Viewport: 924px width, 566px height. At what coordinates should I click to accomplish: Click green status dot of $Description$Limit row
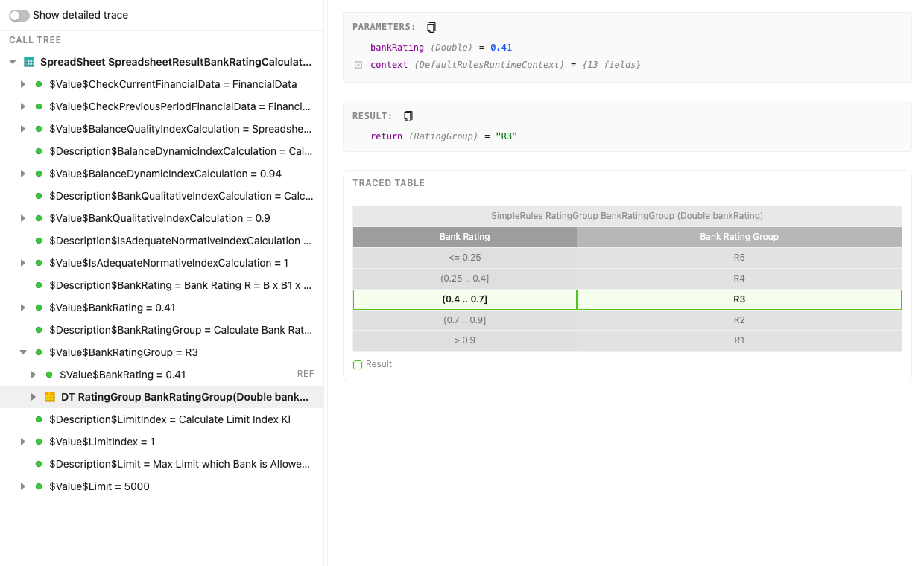tap(39, 464)
